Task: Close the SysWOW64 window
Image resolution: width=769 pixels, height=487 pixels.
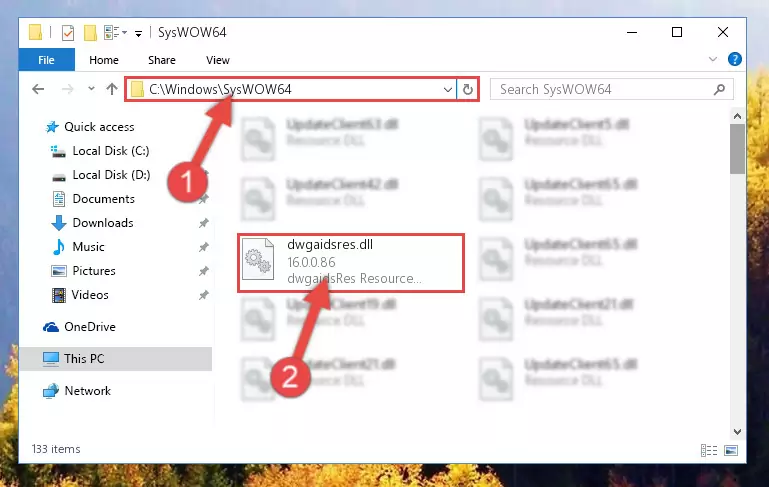Action: tap(722, 33)
